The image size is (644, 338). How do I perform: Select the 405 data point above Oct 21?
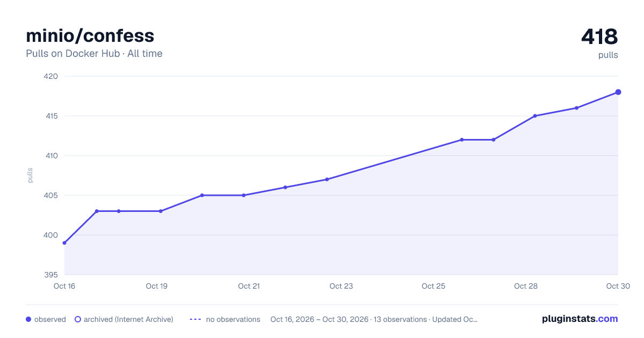(244, 195)
